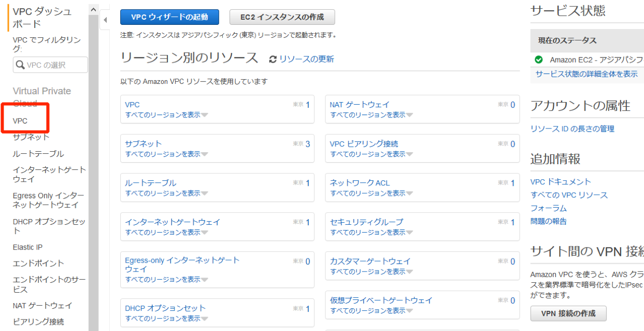Click リソースの更新 link
The image size is (644, 331).
(307, 59)
